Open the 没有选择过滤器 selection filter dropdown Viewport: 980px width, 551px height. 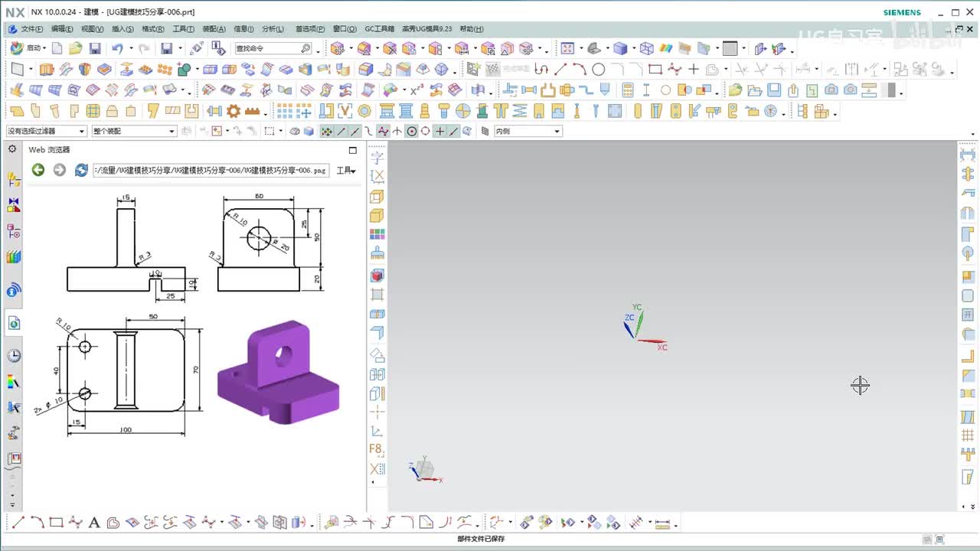point(47,131)
